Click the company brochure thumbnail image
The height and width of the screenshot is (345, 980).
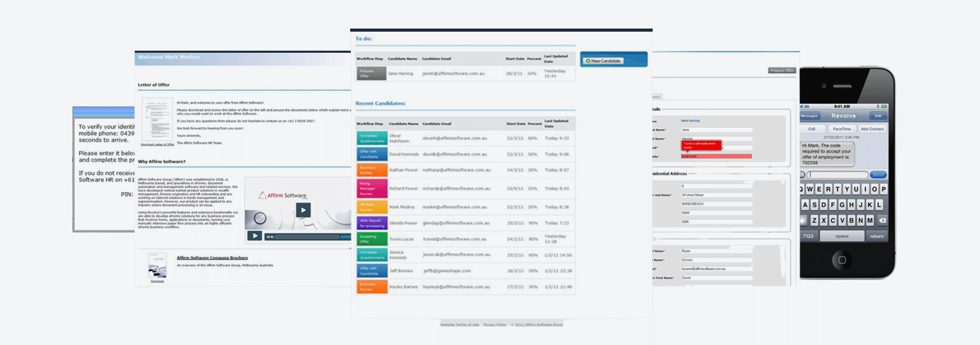click(x=157, y=265)
